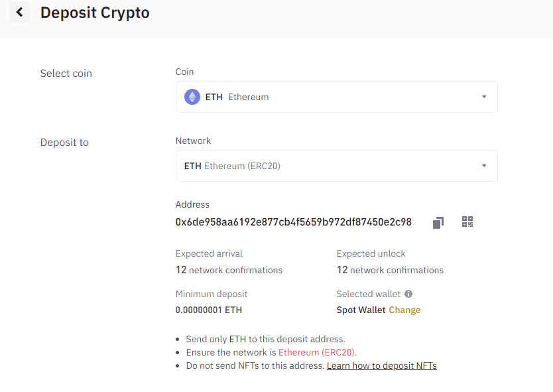Show the address QR code

[467, 222]
